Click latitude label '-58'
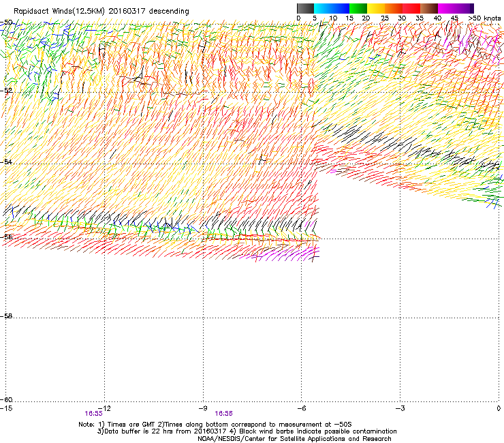Viewport: 504px width, 443px height. [x=6, y=316]
